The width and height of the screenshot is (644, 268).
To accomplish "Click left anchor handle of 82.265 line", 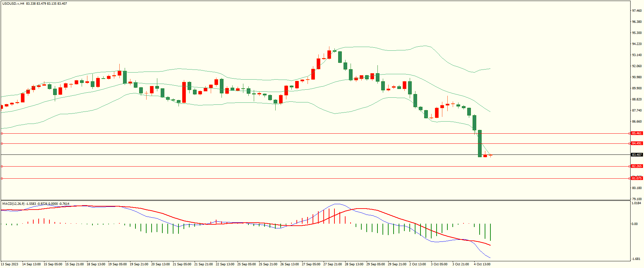I will tap(2, 166).
